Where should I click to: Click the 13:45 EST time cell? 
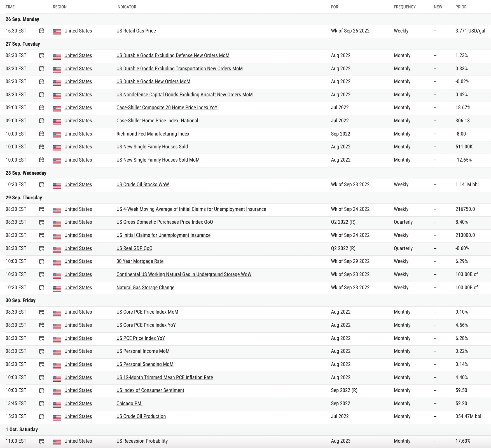pos(16,403)
